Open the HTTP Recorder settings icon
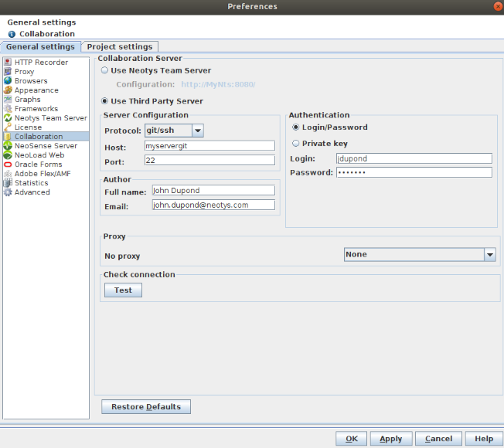 8,63
